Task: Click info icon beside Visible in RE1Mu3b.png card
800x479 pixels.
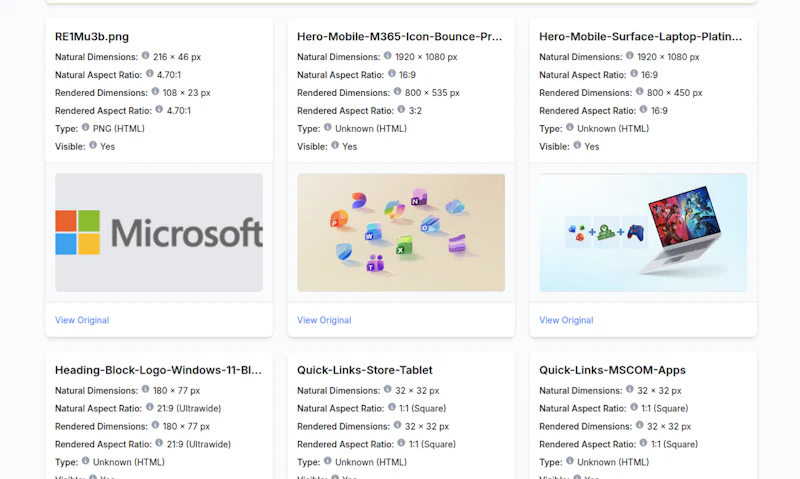Action: pyautogui.click(x=93, y=145)
